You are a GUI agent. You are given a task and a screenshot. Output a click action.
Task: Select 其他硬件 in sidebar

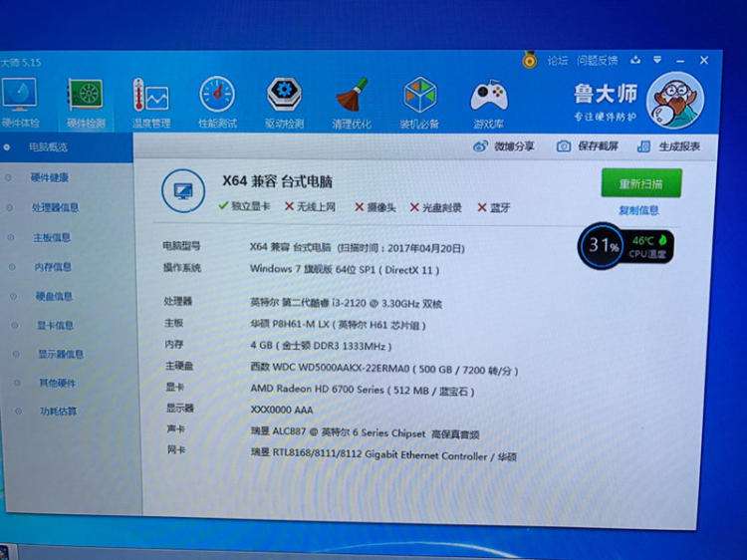click(57, 383)
